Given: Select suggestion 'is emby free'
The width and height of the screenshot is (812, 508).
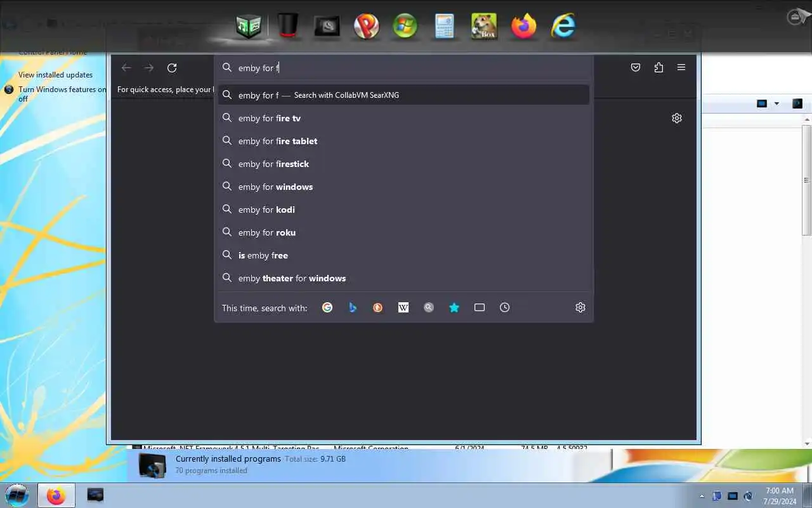Looking at the screenshot, I should tap(403, 255).
